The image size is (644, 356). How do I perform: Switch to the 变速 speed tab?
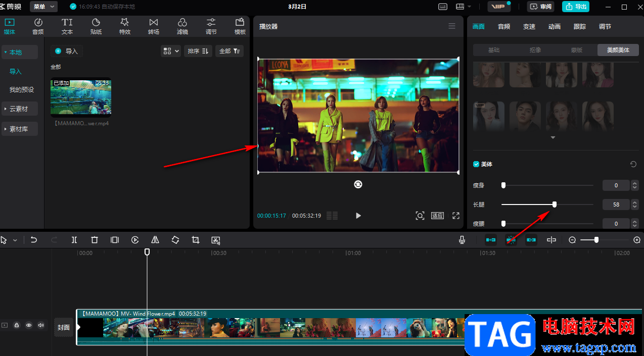(x=529, y=27)
